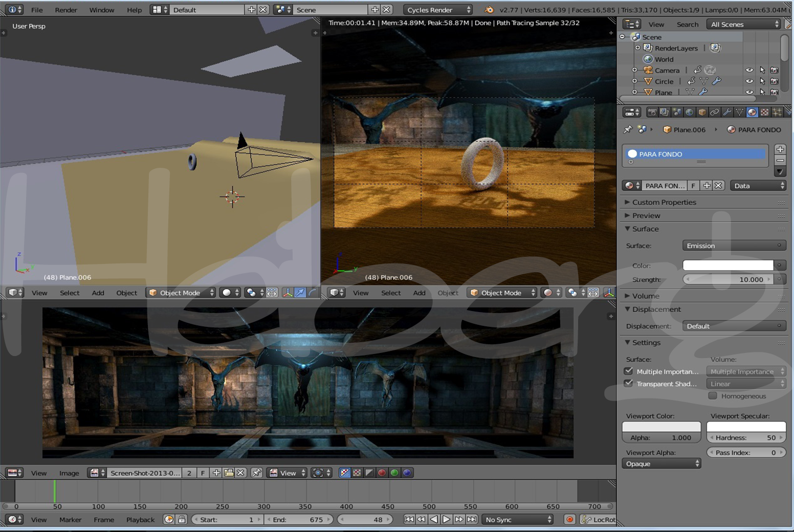This screenshot has width=794, height=532.
Task: Select the World properties globe icon
Action: (689, 113)
